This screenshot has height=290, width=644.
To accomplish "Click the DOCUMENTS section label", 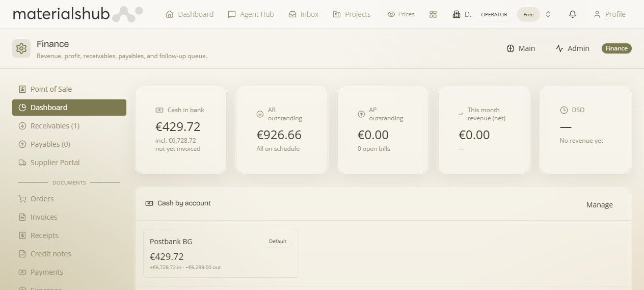I will [x=69, y=182].
